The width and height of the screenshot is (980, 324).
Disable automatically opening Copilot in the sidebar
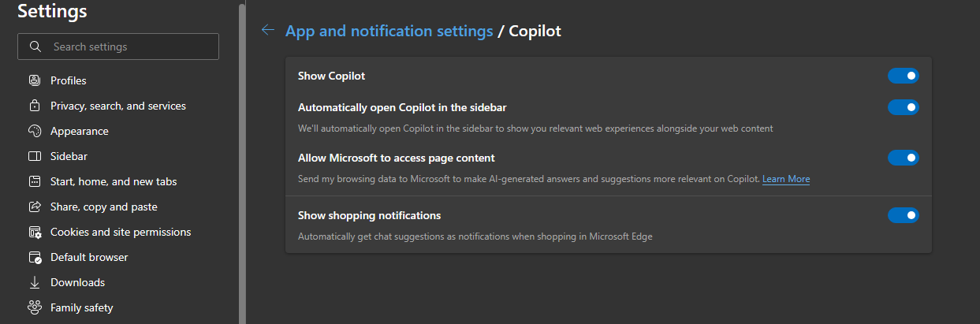pos(904,106)
